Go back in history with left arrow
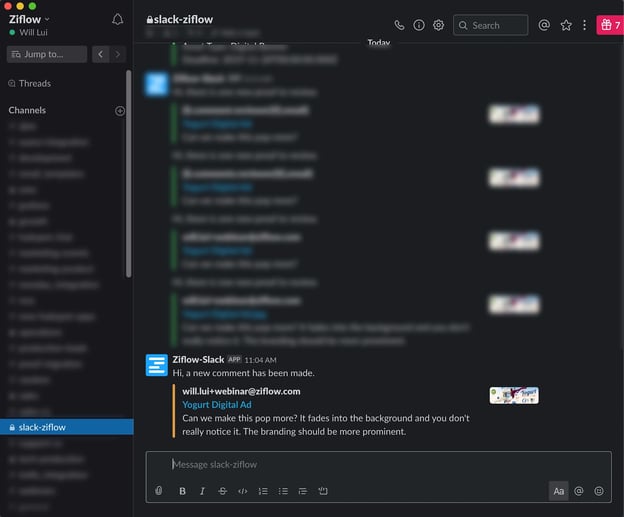 pyautogui.click(x=100, y=54)
